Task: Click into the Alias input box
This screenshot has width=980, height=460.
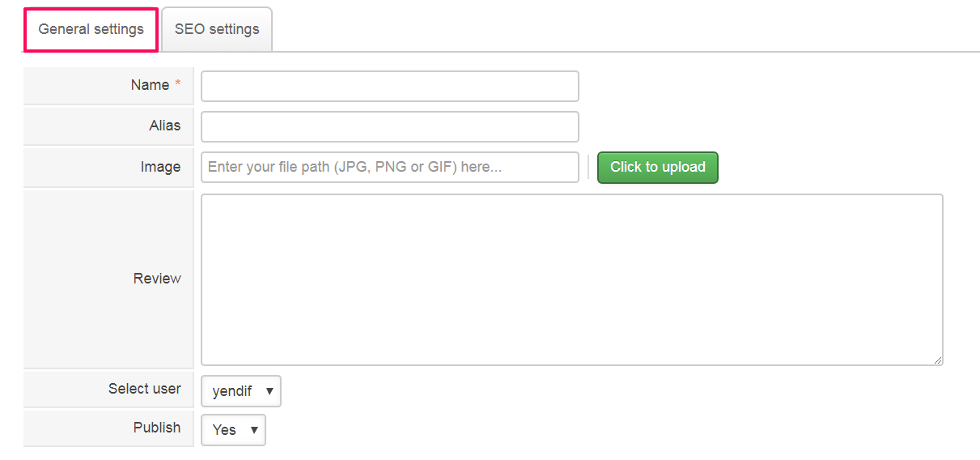Action: coord(389,127)
